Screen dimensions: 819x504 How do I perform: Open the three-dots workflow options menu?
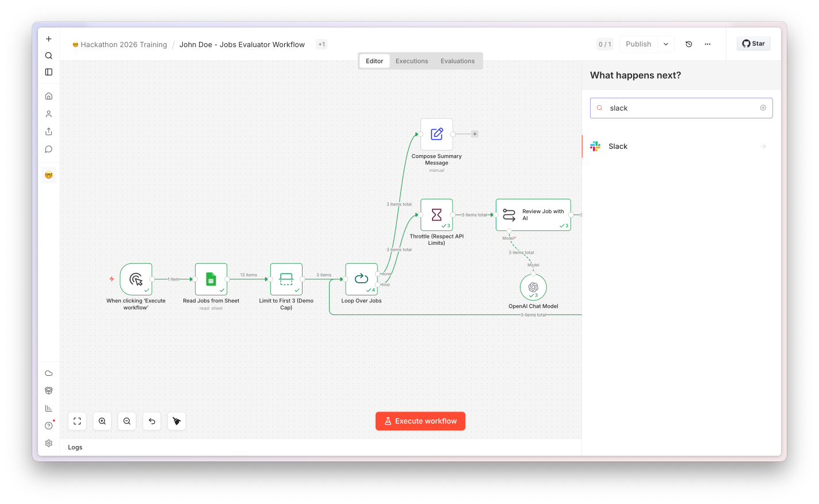[707, 44]
